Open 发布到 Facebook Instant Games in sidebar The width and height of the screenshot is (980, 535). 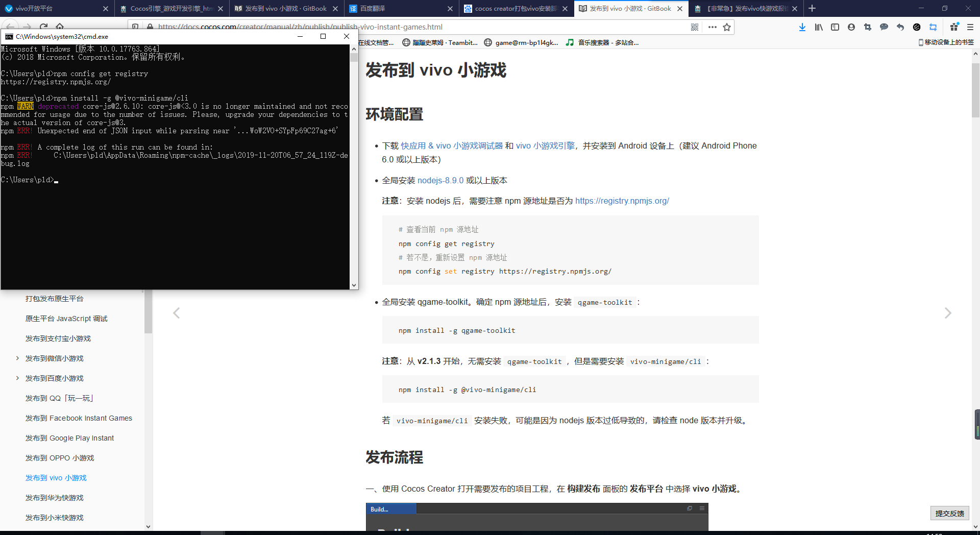coord(79,418)
